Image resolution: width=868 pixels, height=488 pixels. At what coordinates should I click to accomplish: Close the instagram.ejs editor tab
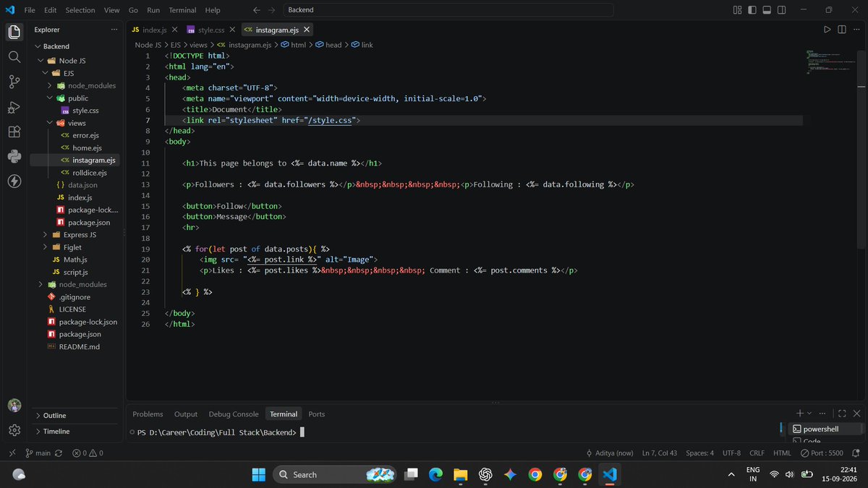tap(307, 30)
